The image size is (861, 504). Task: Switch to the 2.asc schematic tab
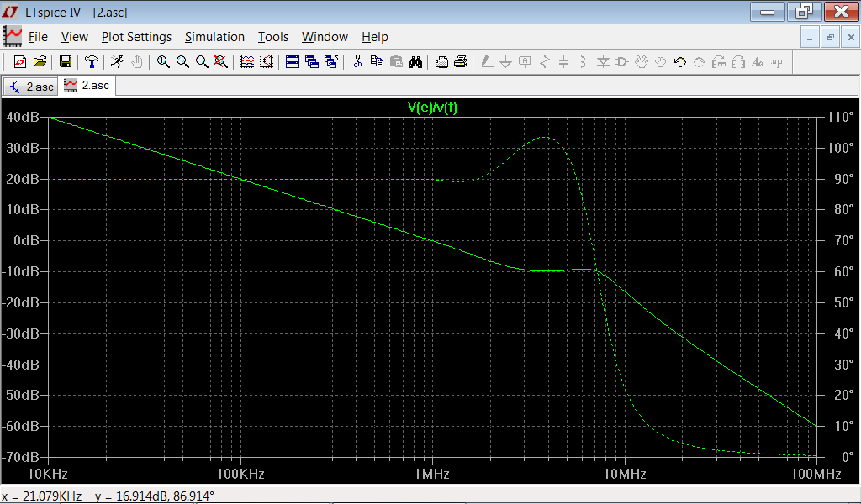pyautogui.click(x=31, y=87)
